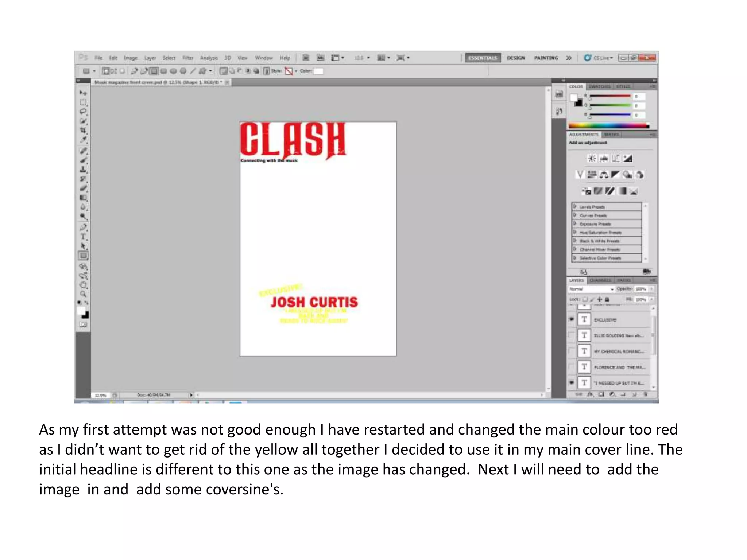Click the color spectrum ramp
747x560 pixels.
tap(609, 126)
